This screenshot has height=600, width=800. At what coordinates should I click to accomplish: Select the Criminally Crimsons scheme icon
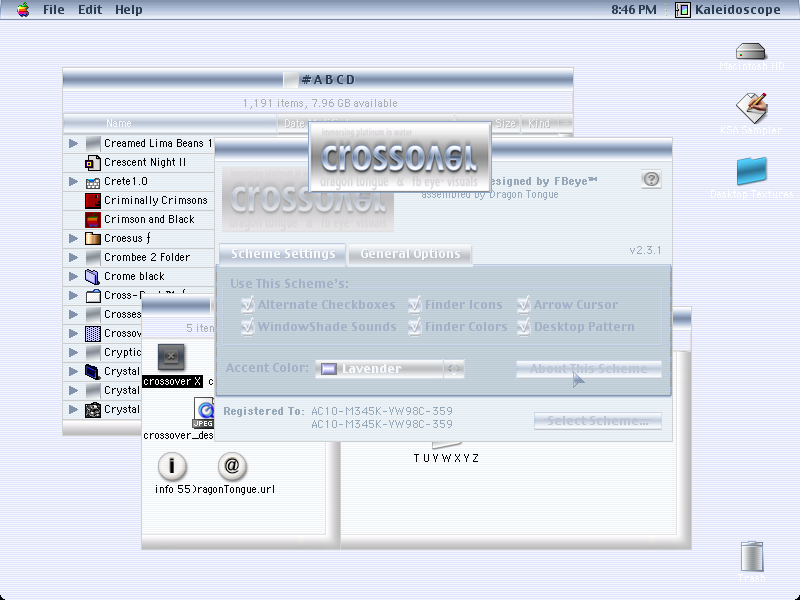pyautogui.click(x=93, y=201)
